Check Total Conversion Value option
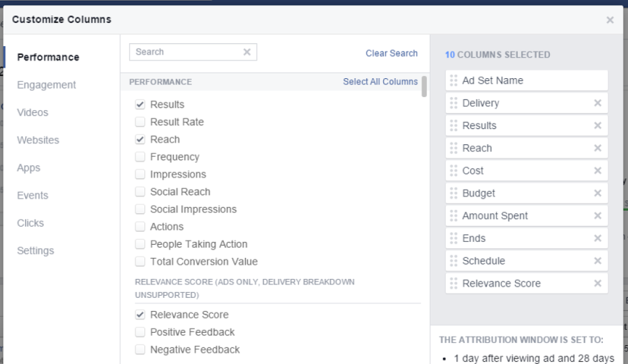The width and height of the screenshot is (628, 364). 140,261
